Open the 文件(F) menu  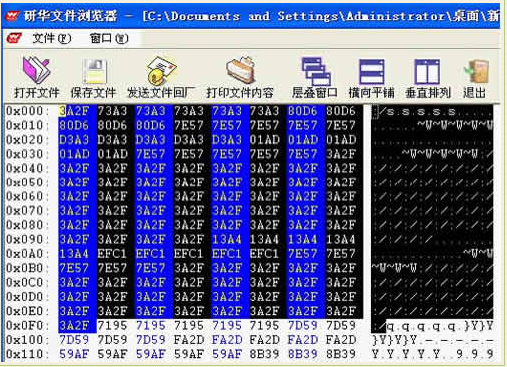click(x=52, y=39)
